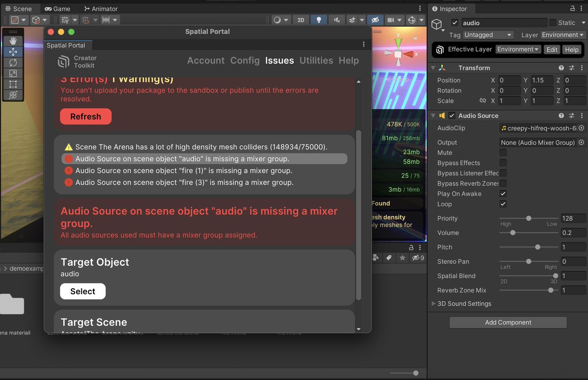This screenshot has width=588, height=380.
Task: Open the Spatial Portal window kebab menu
Action: coord(364,45)
